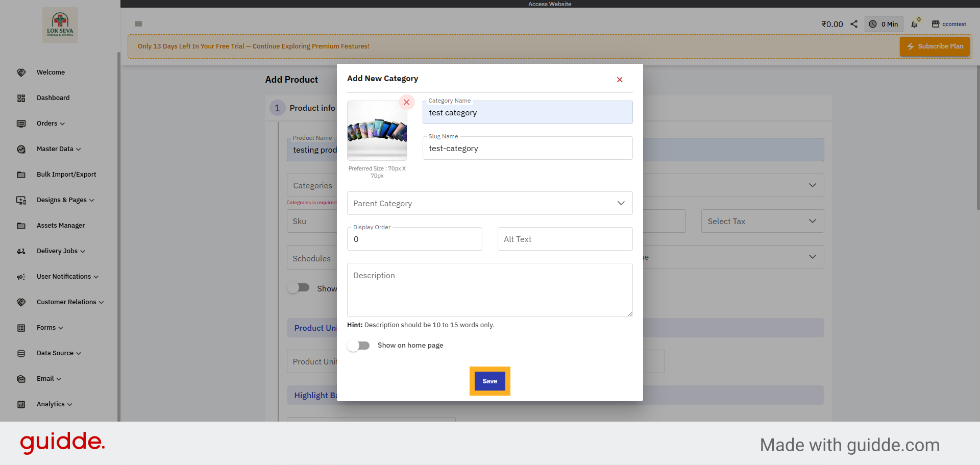Save the new category

coord(489,381)
